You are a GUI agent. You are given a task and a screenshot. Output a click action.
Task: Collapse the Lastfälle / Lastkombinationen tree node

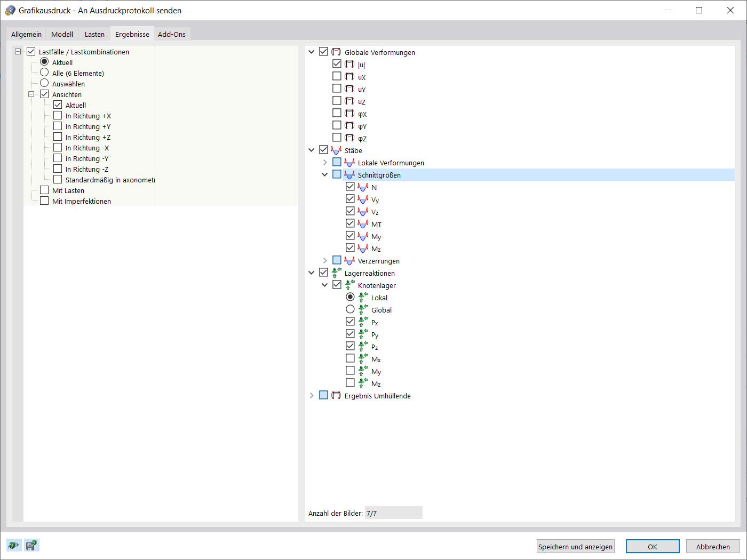[18, 52]
